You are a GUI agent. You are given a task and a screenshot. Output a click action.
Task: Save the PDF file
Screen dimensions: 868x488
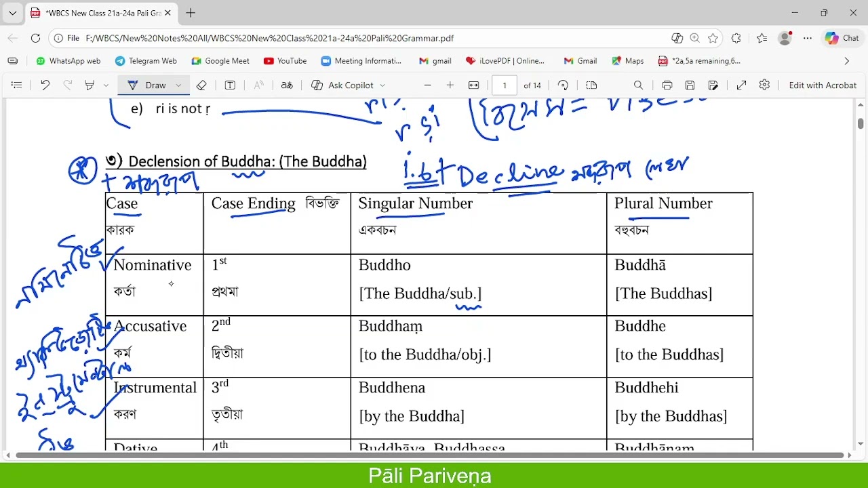pyautogui.click(x=690, y=85)
